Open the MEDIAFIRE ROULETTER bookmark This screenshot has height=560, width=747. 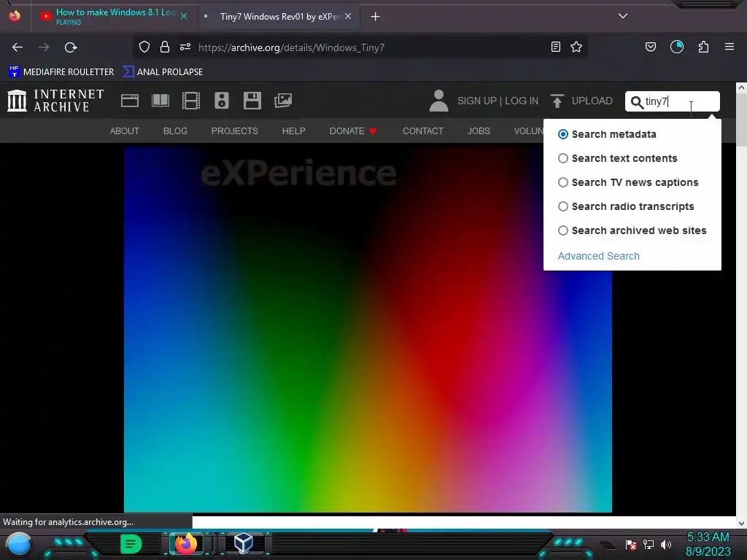pos(61,72)
